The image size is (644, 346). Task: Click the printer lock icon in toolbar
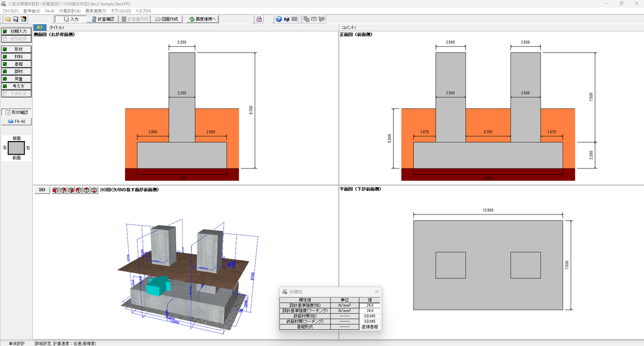pos(259,19)
